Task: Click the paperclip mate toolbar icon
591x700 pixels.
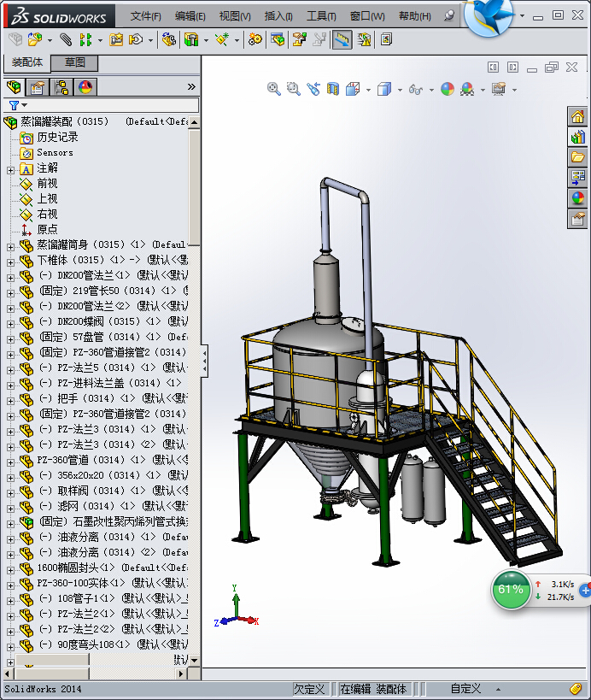Action: 66,39
